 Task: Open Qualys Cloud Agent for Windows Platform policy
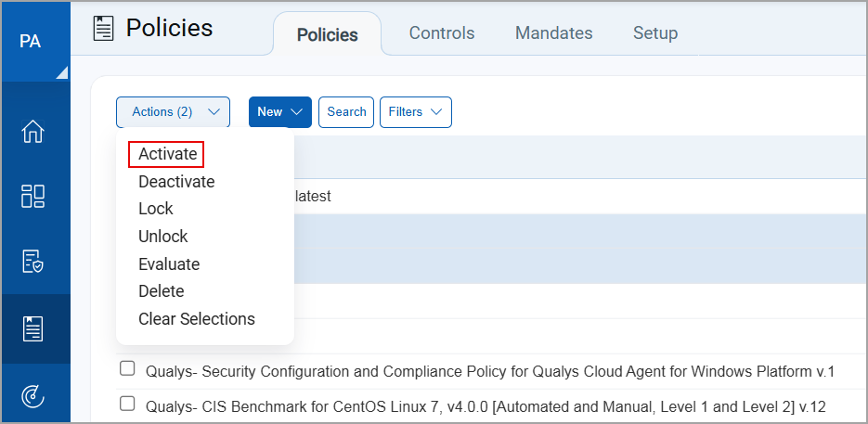point(490,372)
